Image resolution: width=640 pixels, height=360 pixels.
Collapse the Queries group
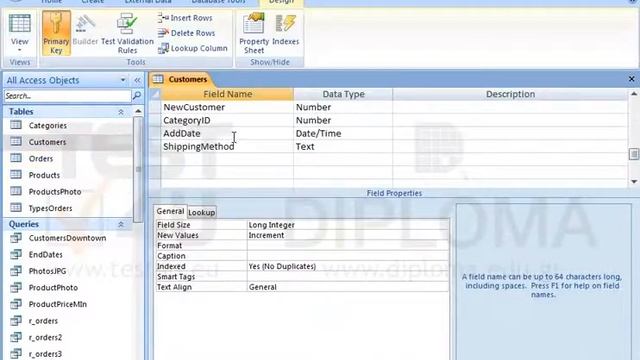pos(121,224)
